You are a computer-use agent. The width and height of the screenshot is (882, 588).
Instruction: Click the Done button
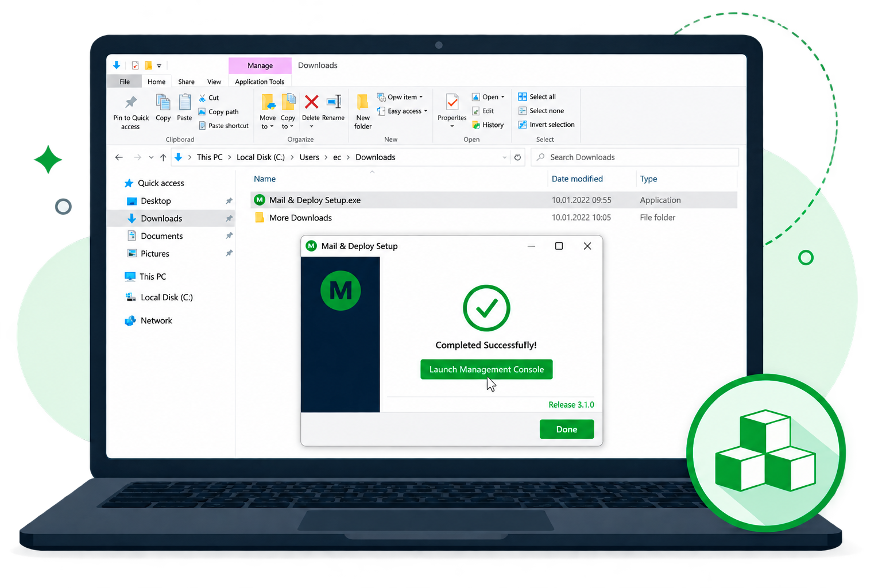(567, 429)
